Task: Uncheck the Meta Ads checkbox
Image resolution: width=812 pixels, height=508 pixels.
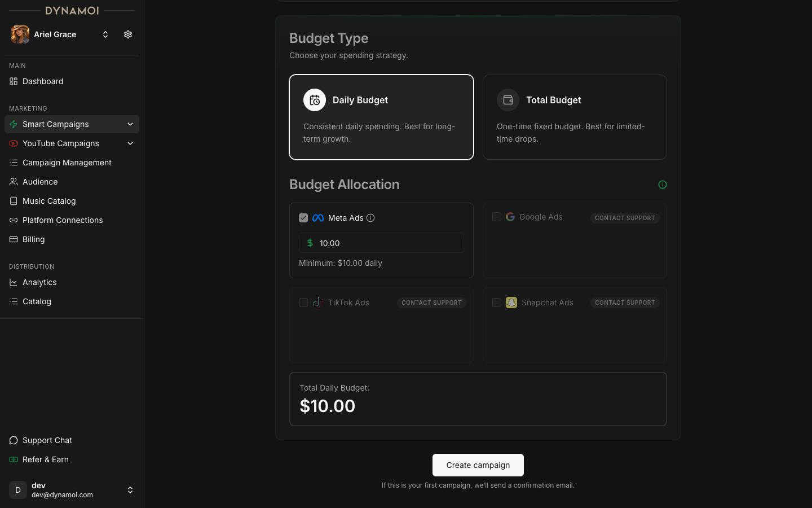Action: 303,218
